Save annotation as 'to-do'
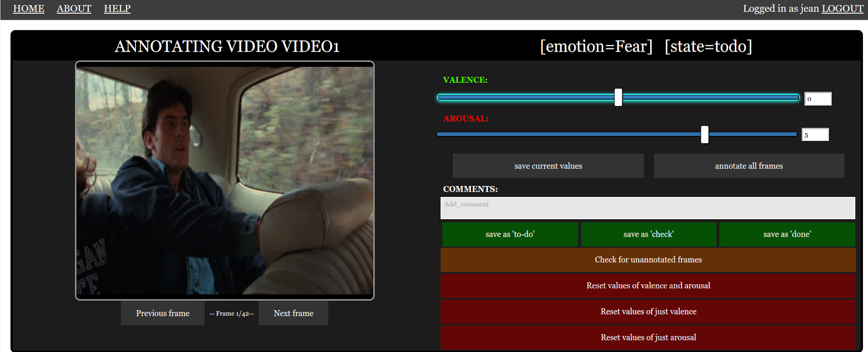 tap(510, 234)
